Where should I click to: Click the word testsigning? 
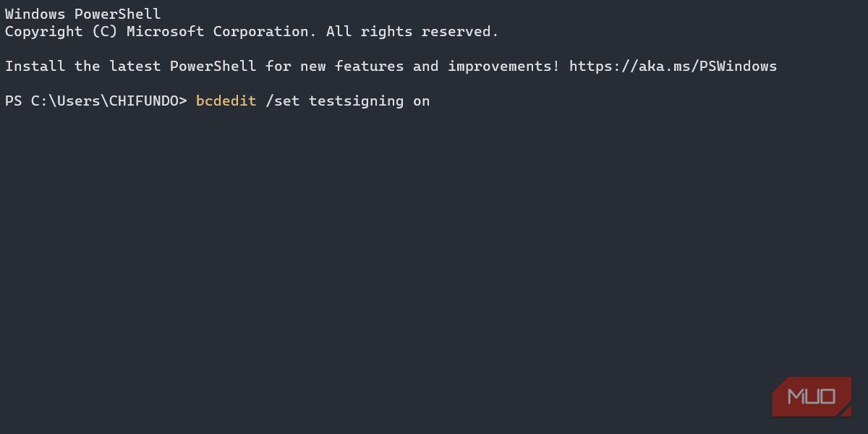coord(356,101)
